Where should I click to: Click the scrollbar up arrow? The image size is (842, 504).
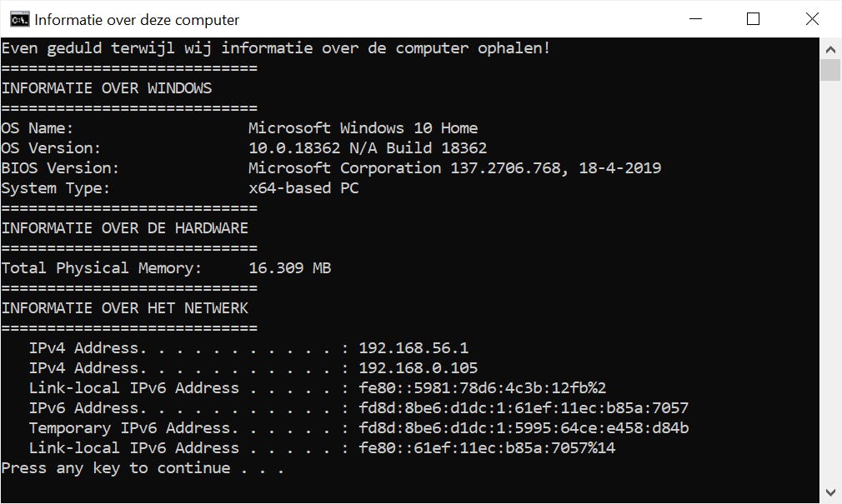click(x=829, y=48)
